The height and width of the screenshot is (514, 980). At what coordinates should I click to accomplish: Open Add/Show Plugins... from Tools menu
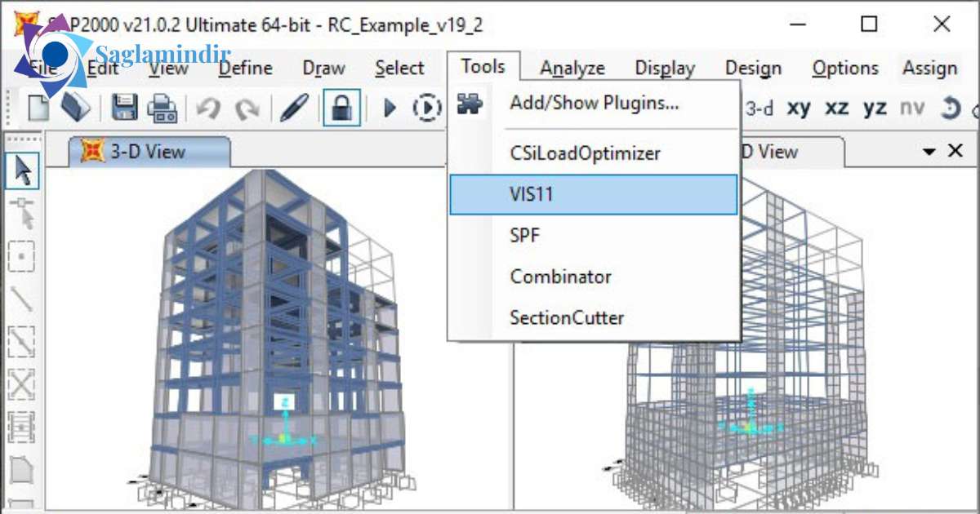(595, 104)
